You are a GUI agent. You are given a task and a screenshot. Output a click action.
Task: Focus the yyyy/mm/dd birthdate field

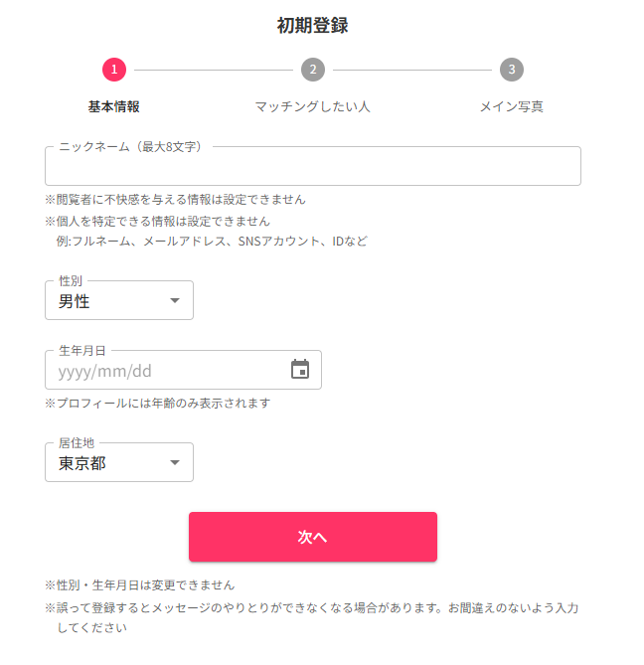click(183, 370)
